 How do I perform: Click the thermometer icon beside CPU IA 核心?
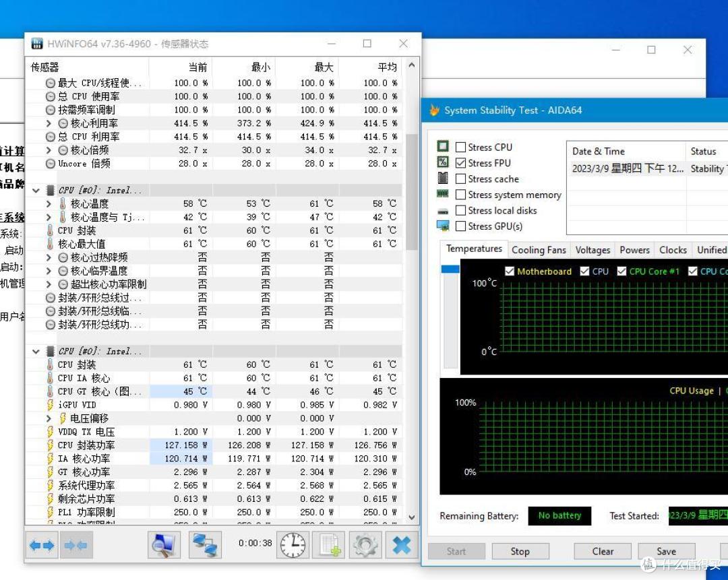pyautogui.click(x=50, y=378)
